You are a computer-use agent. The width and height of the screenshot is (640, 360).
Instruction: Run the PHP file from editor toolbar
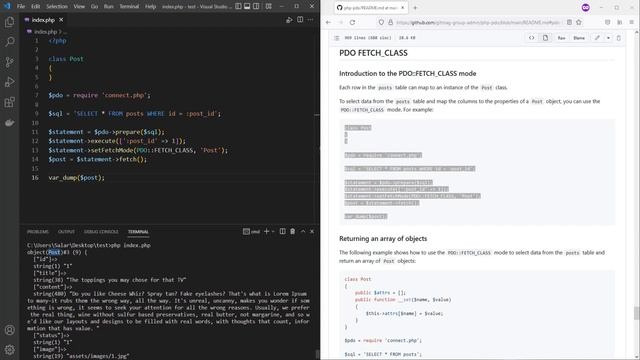point(289,20)
